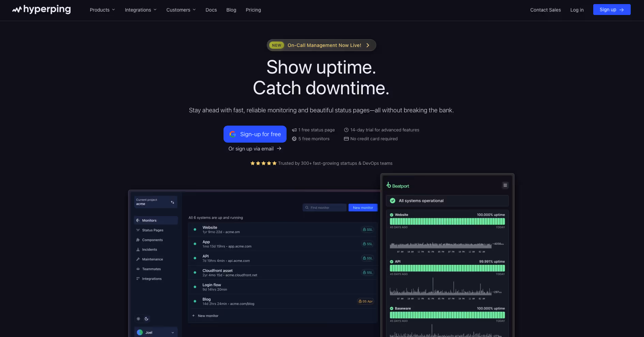Go to the Docs page
Viewport: 644px width, 337px height.
211,10
